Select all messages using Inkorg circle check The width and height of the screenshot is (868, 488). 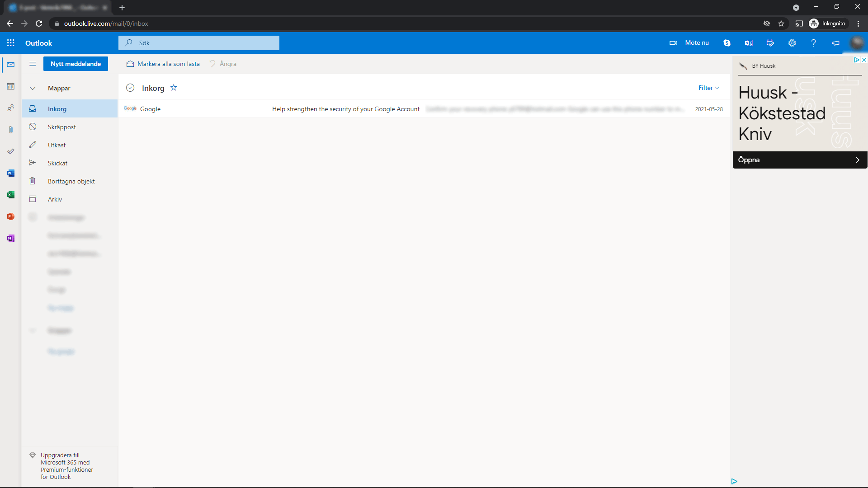click(130, 88)
